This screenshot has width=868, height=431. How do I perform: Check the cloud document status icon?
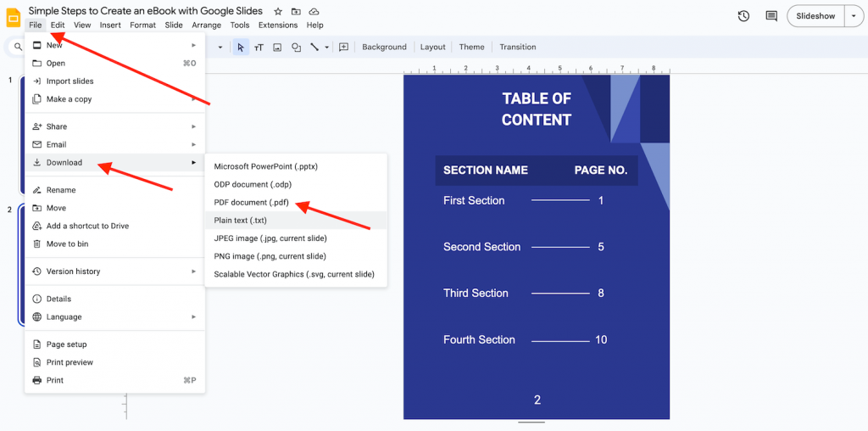[314, 12]
